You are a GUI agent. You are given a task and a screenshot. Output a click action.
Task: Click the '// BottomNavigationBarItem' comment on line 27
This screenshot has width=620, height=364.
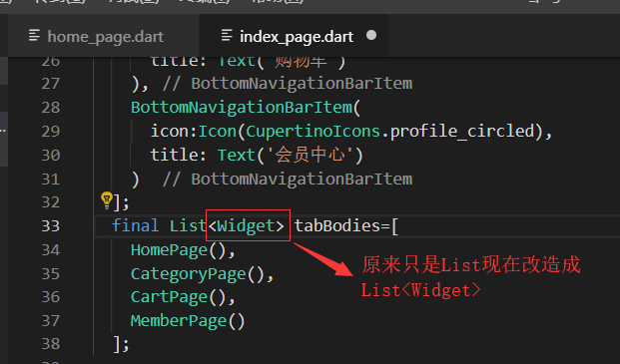288,84
